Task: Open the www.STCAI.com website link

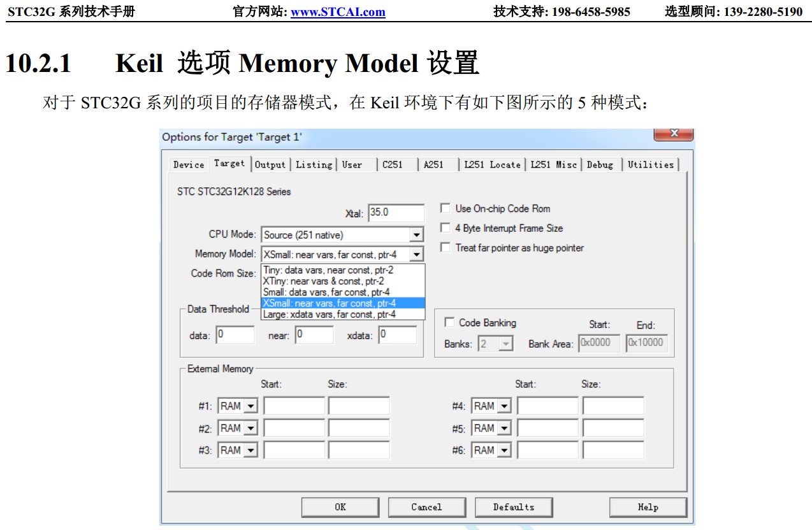Action: click(x=338, y=11)
